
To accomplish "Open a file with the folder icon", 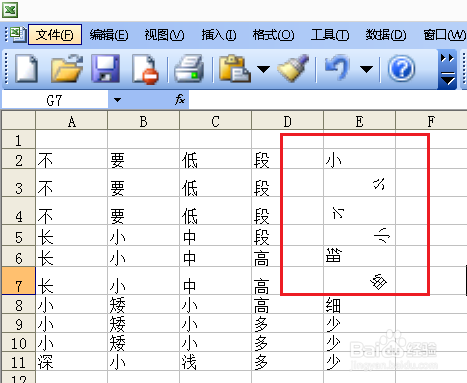I will point(67,69).
